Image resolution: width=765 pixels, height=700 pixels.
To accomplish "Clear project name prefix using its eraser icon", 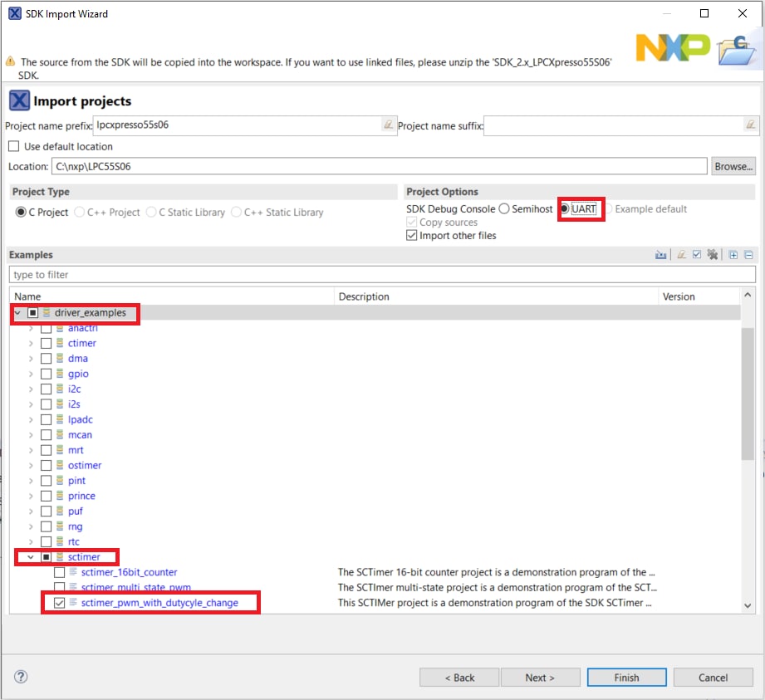I will pos(387,125).
